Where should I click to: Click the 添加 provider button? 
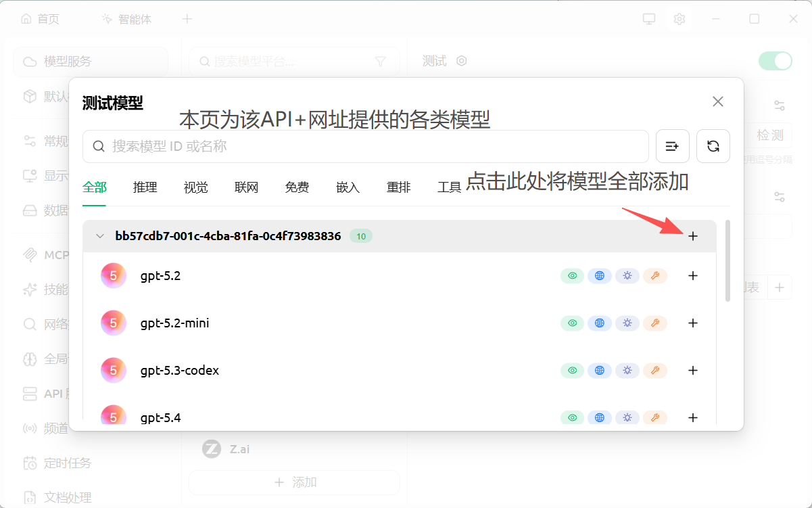294,482
